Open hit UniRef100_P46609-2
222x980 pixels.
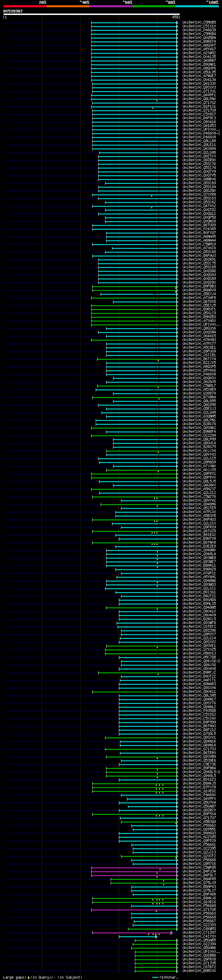[201, 133]
